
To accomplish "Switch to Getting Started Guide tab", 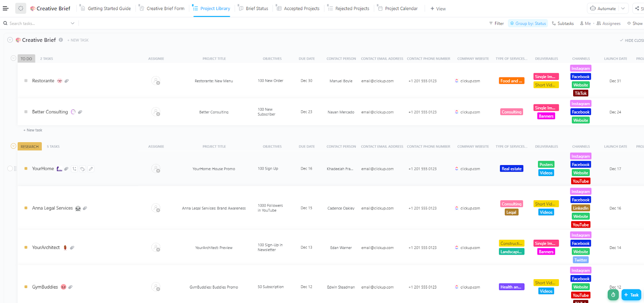I will 105,8.
